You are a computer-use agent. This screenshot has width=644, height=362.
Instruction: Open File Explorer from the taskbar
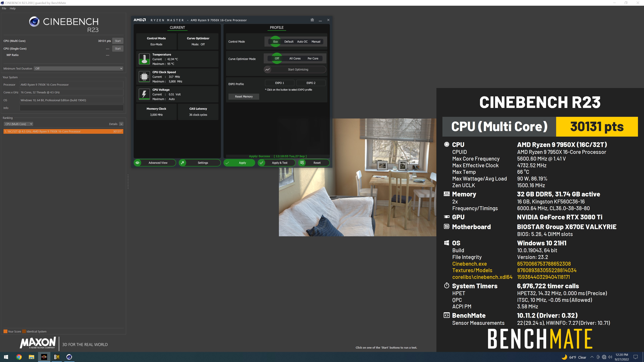click(x=32, y=357)
